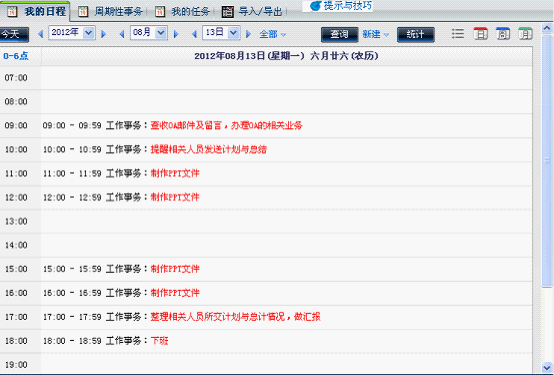Switch to month view (月) icon

pos(525,34)
